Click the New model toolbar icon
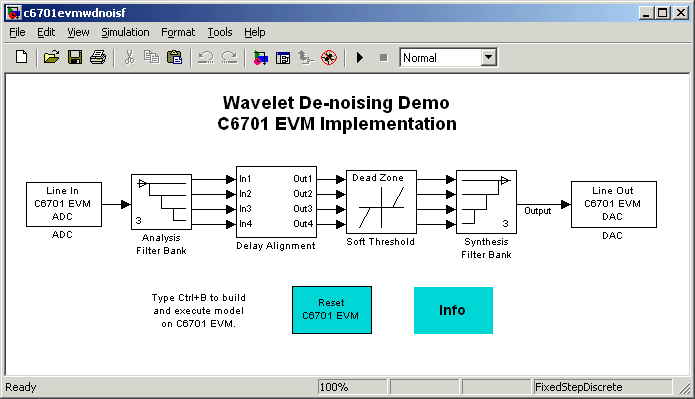Viewport: 695px width, 399px height. (21, 58)
